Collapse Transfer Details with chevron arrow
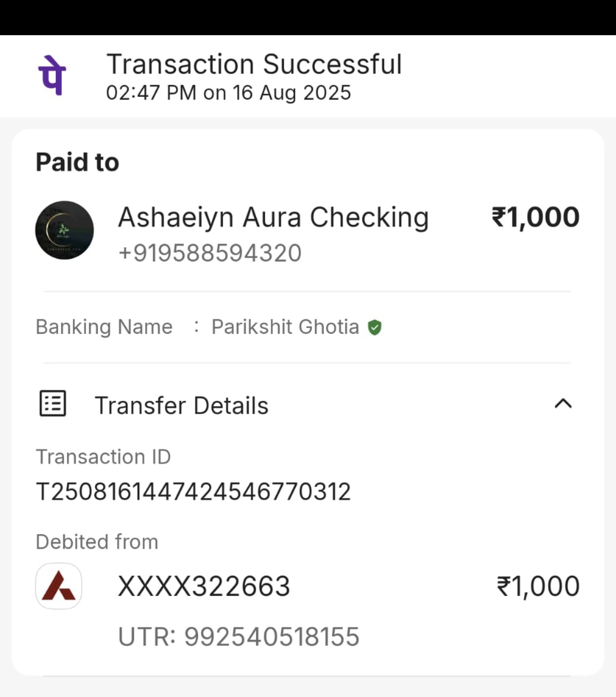Screen dimensions: 616x697 click(x=563, y=404)
